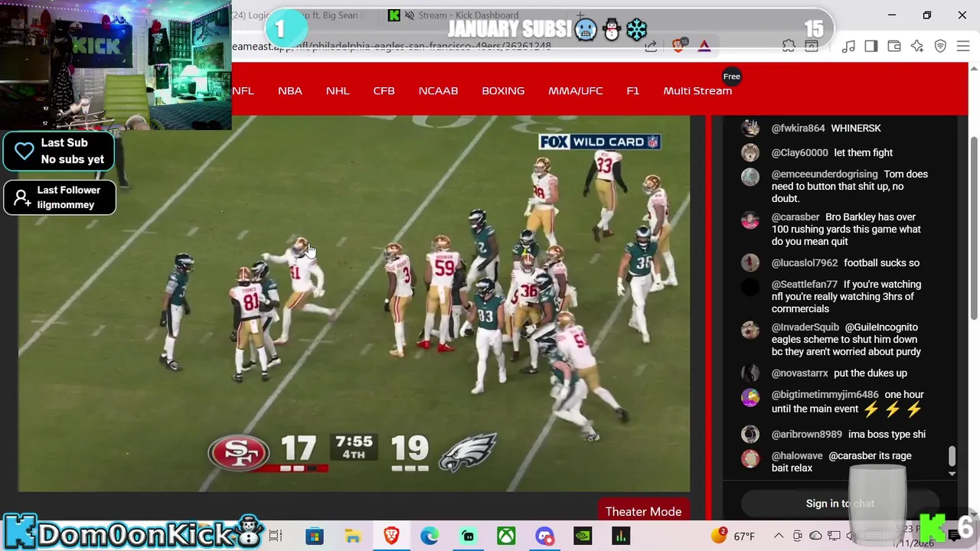980x551 pixels.
Task: Open the Xbox app on taskbar
Action: pos(506,536)
